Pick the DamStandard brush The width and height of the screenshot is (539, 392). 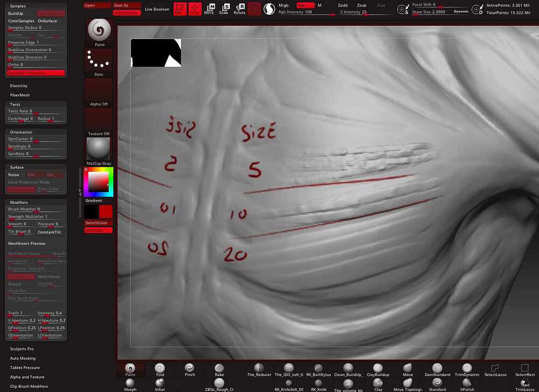coord(437,370)
